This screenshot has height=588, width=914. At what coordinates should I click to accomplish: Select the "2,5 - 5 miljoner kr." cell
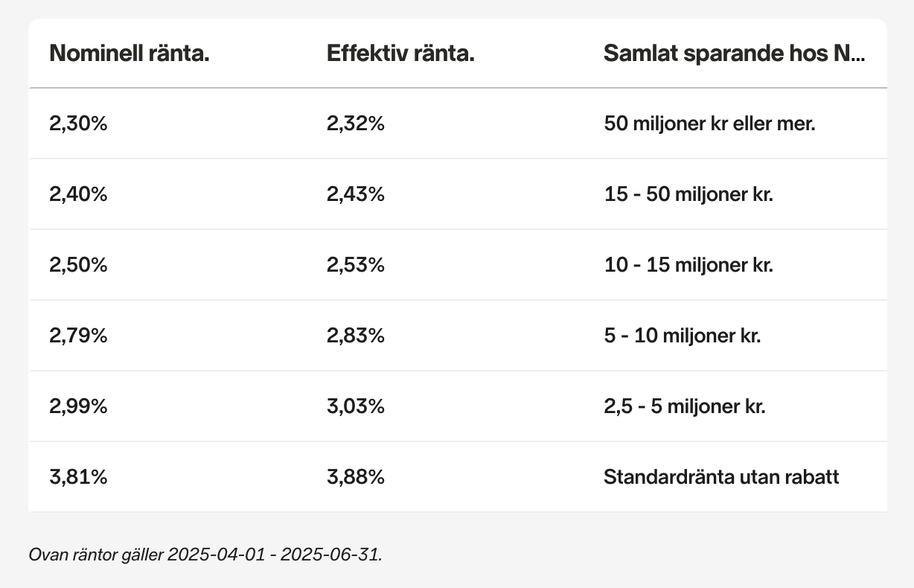point(684,406)
